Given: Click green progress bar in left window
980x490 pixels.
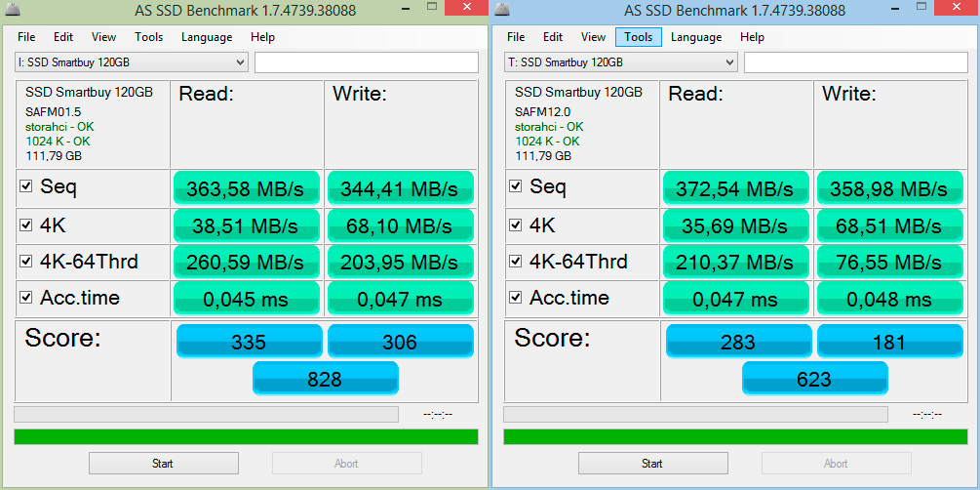Looking at the screenshot, I should (246, 436).
